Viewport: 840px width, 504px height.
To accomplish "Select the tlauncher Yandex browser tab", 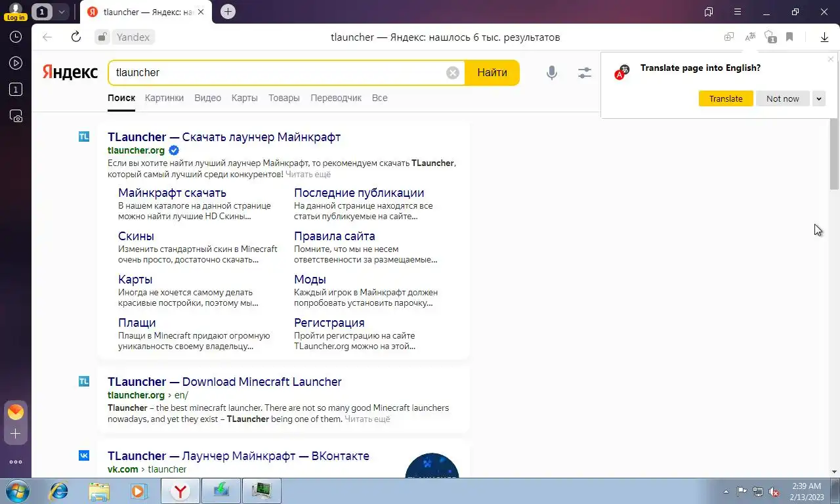I will (145, 12).
